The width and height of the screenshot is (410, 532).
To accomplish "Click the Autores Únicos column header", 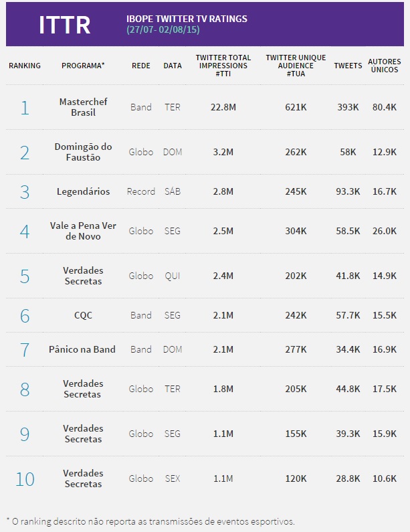I will coord(385,66).
